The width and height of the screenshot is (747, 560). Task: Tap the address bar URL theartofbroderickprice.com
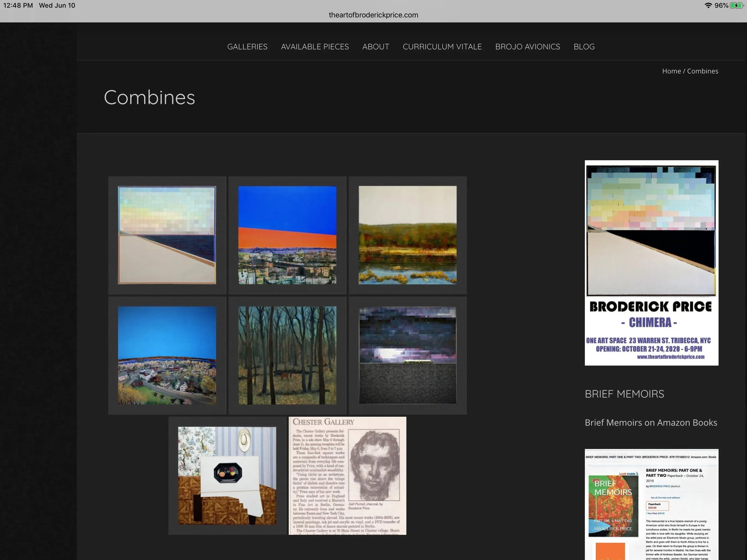tap(373, 15)
